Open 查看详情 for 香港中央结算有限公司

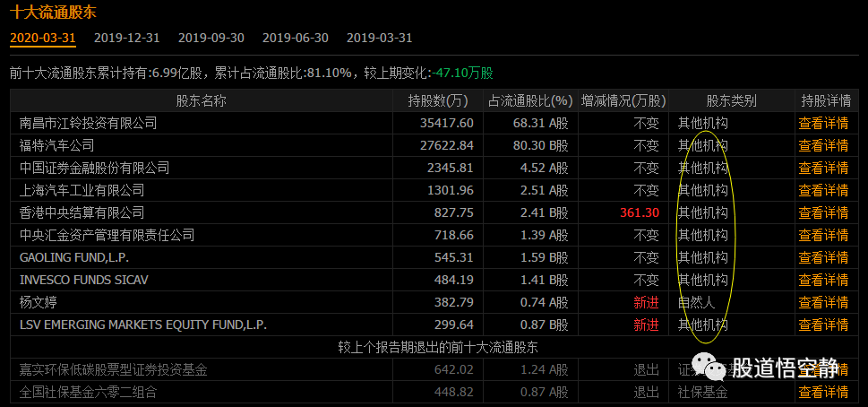point(823,212)
